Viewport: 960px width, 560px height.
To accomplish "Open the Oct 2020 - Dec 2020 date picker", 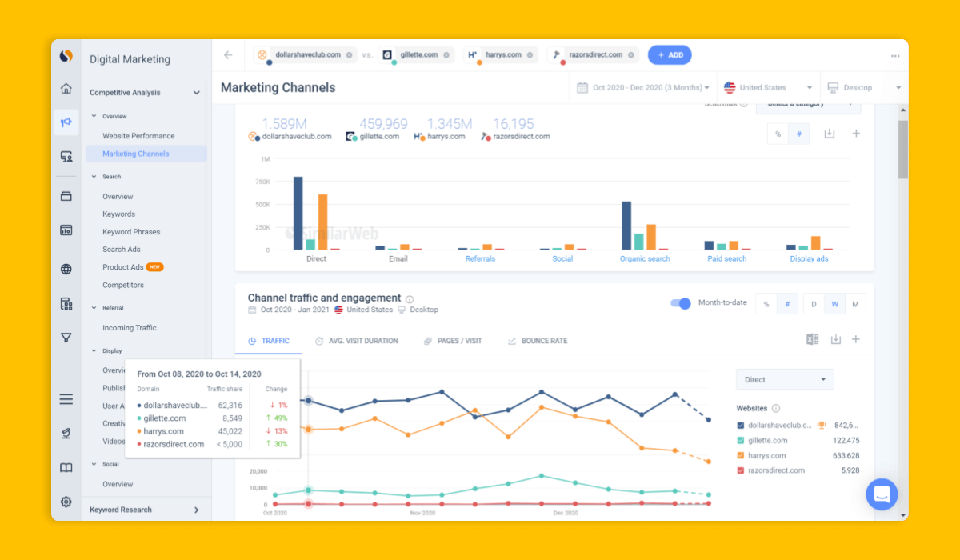I will click(x=643, y=87).
